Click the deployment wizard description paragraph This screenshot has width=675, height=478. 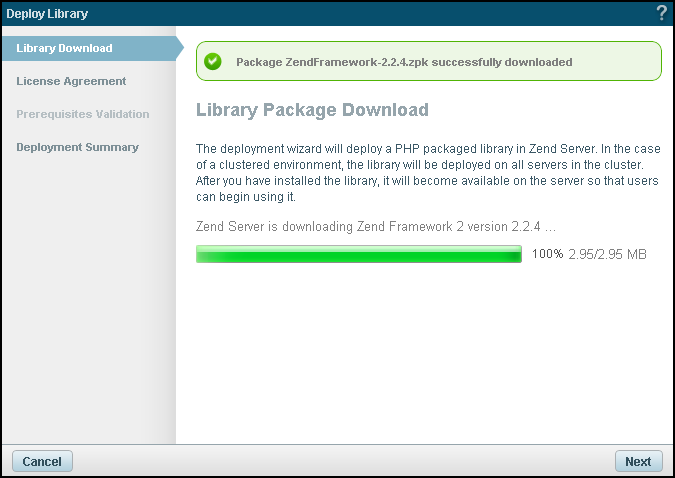[428, 164]
